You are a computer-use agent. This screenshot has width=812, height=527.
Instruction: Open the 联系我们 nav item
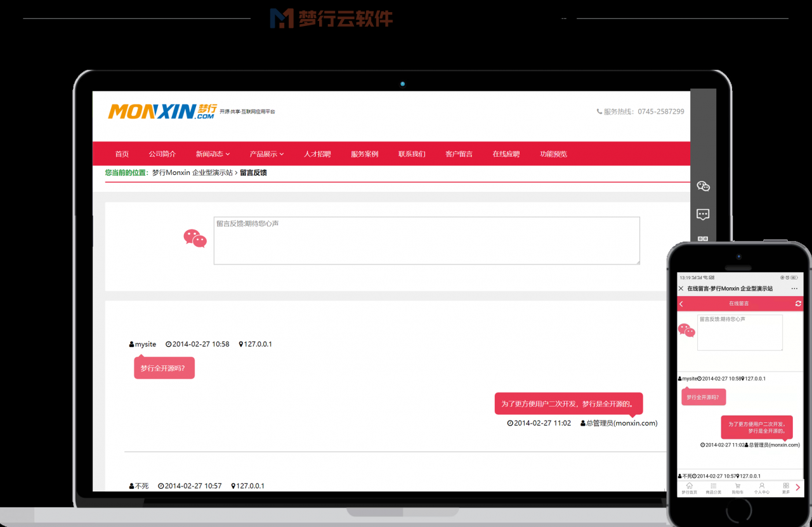tap(412, 154)
